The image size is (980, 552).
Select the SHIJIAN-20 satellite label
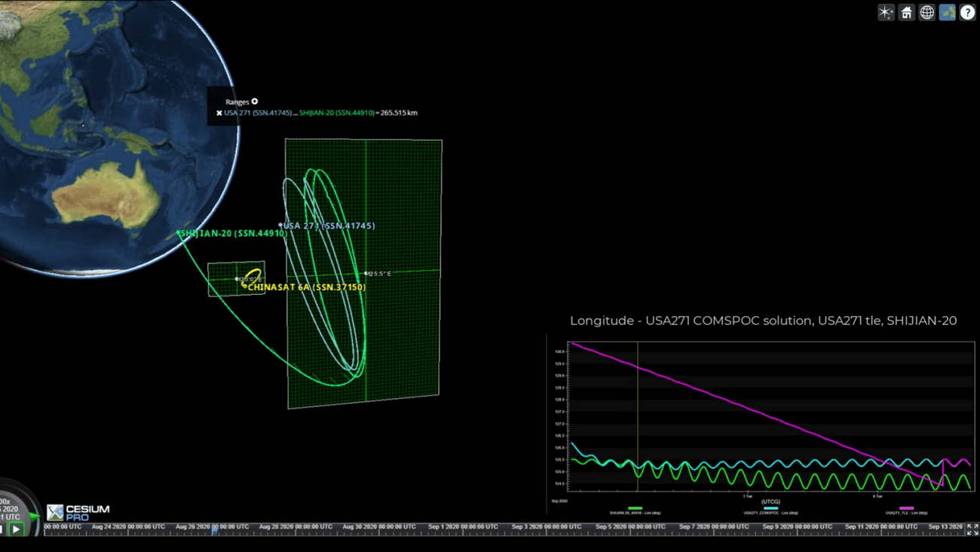(x=233, y=234)
